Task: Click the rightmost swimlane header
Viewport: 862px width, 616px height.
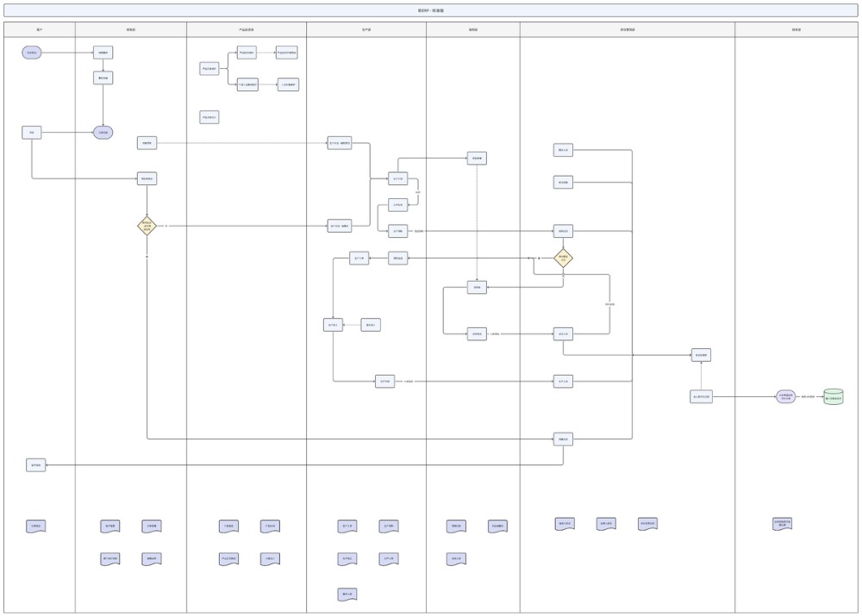Action: 796,29
